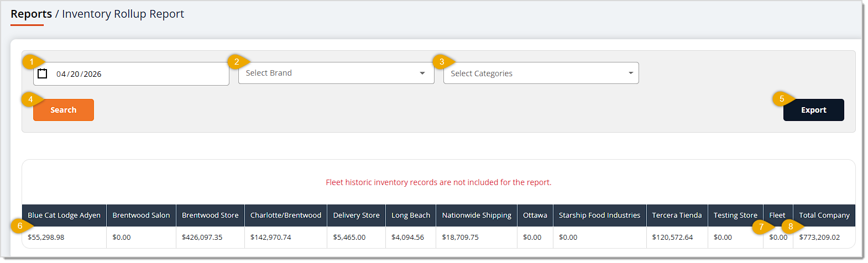This screenshot has height=263, width=868.
Task: Edit the date field showing 04/20/2026
Action: [x=131, y=73]
